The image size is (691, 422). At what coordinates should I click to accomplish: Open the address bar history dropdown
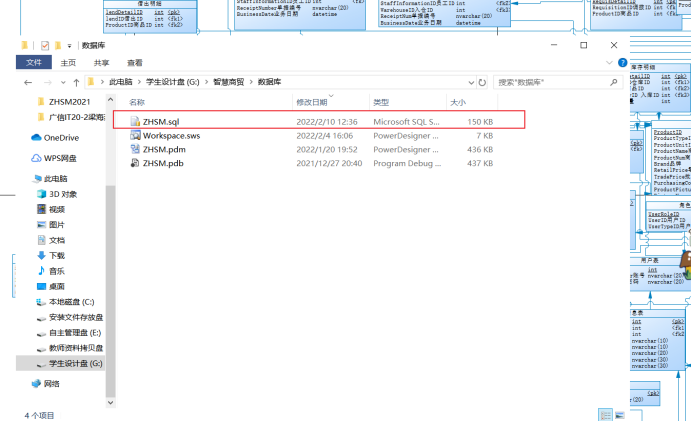tap(471, 82)
